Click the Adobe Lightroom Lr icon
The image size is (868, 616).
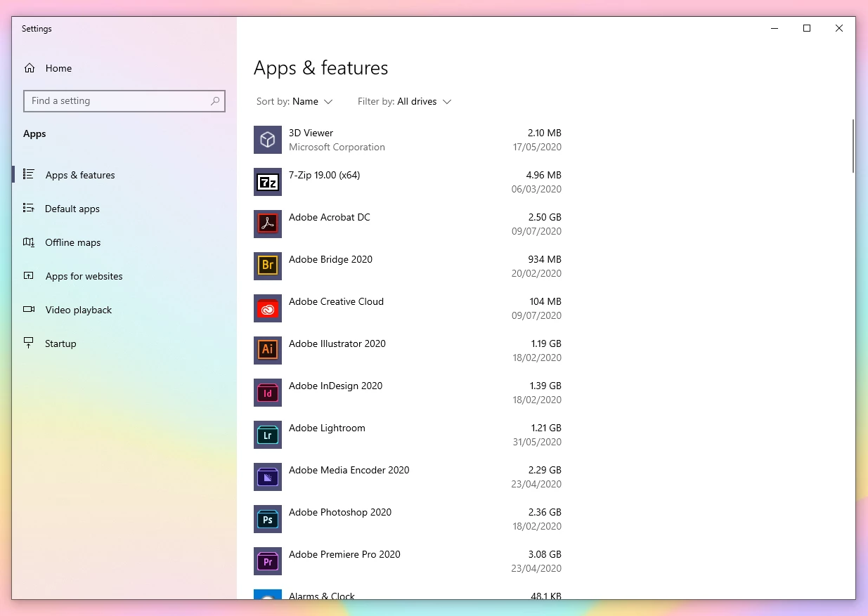point(268,435)
